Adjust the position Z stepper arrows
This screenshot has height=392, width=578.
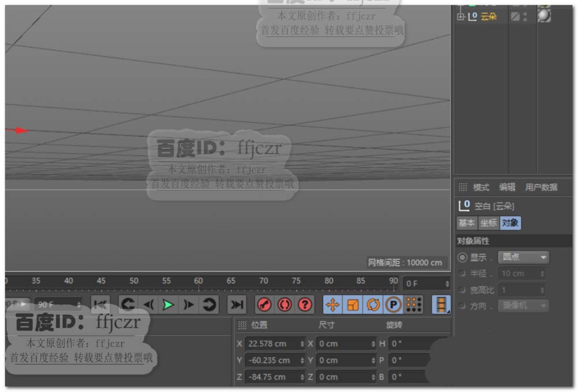[302, 377]
